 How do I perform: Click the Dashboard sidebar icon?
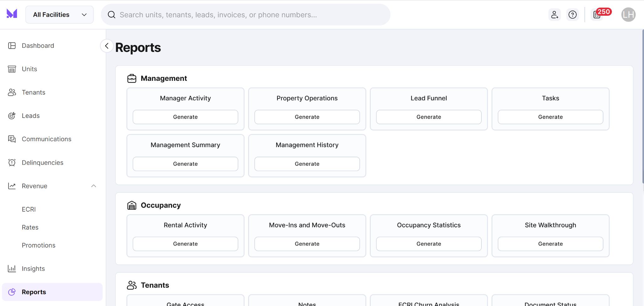(x=12, y=46)
